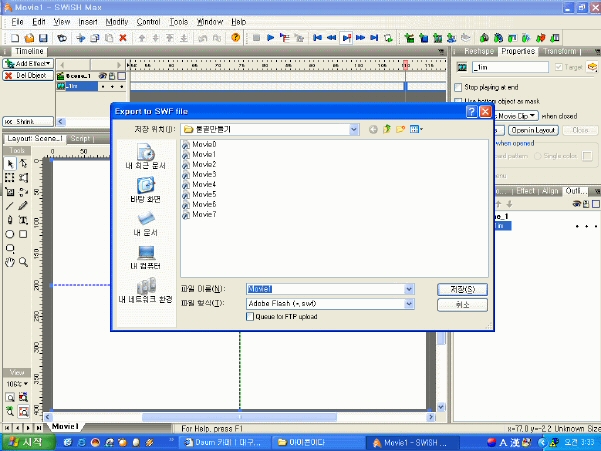Viewport: 601px width, 451px height.
Task: Click the Play movie triangle button
Action: (x=270, y=38)
